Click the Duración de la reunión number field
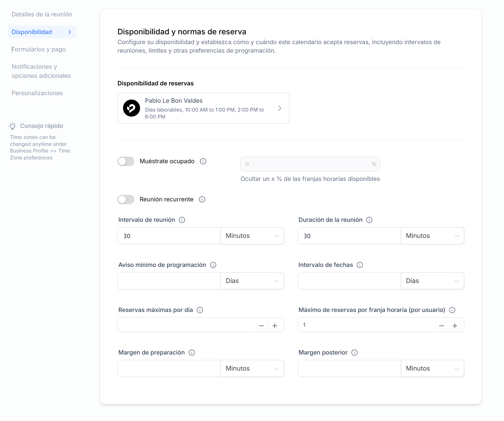 [x=349, y=236]
